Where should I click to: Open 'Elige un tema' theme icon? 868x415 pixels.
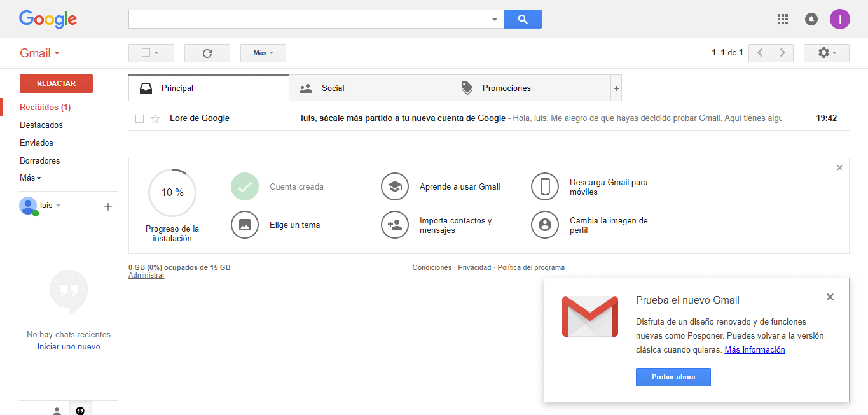(x=245, y=225)
